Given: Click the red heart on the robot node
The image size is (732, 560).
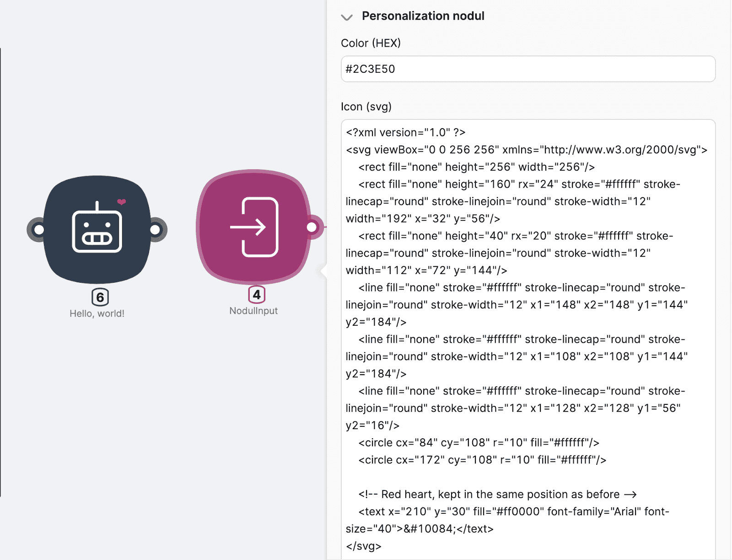Looking at the screenshot, I should click(x=121, y=202).
